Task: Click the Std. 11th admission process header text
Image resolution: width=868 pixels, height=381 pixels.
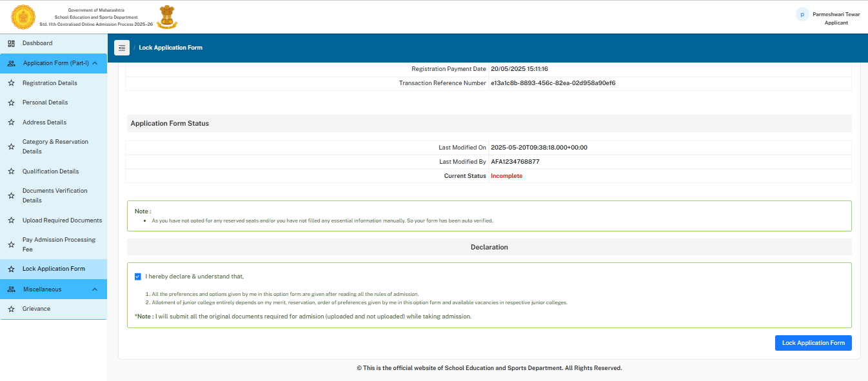Action: pyautogui.click(x=96, y=23)
